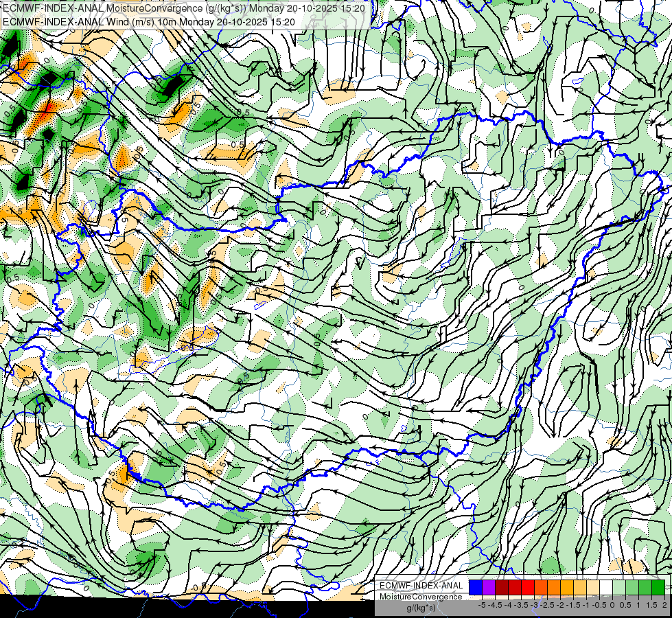Click the -0.5 legend tick value
This screenshot has width=672, height=618.
pyautogui.click(x=599, y=605)
